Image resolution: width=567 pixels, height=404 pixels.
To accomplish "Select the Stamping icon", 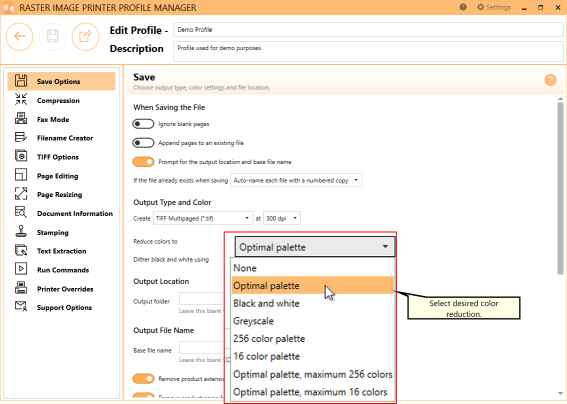I will click(21, 231).
